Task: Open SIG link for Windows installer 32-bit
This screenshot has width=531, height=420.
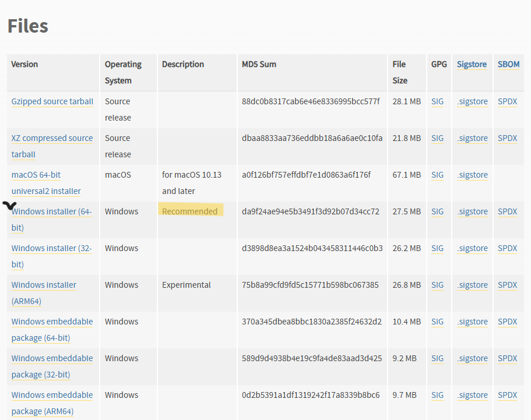Action: pyautogui.click(x=437, y=248)
